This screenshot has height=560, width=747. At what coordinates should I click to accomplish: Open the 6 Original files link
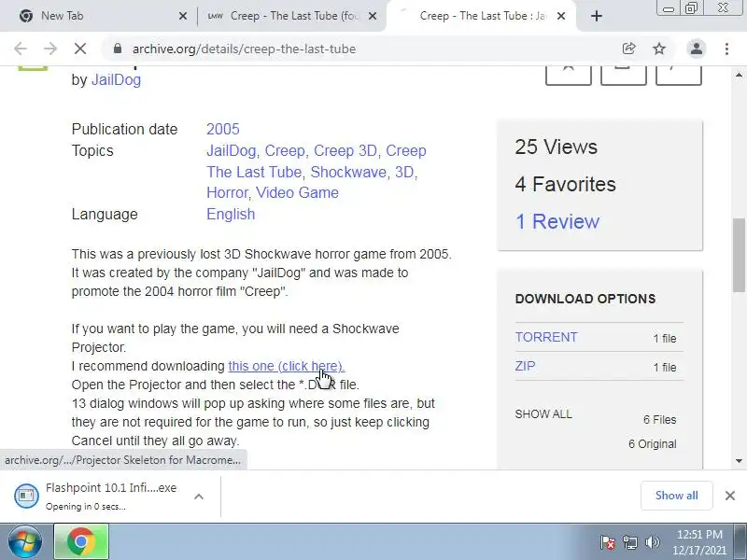pyautogui.click(x=652, y=444)
